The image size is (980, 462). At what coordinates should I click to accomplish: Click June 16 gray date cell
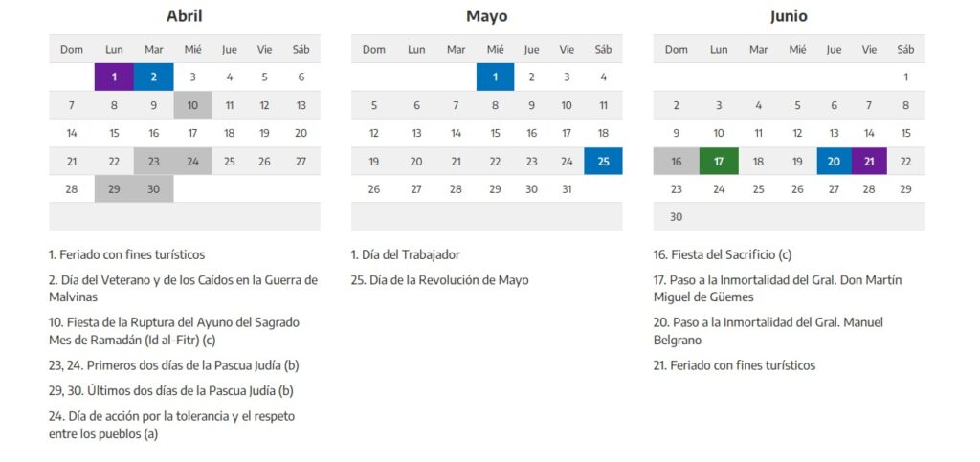pyautogui.click(x=676, y=162)
